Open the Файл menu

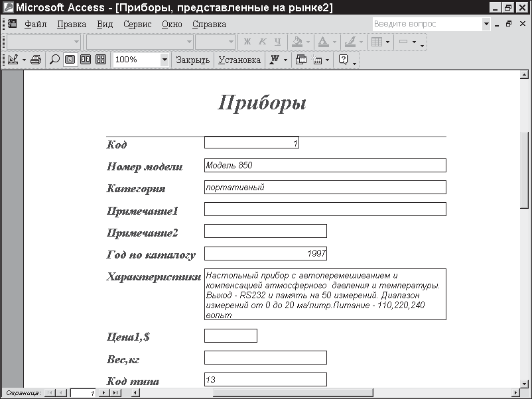click(34, 24)
